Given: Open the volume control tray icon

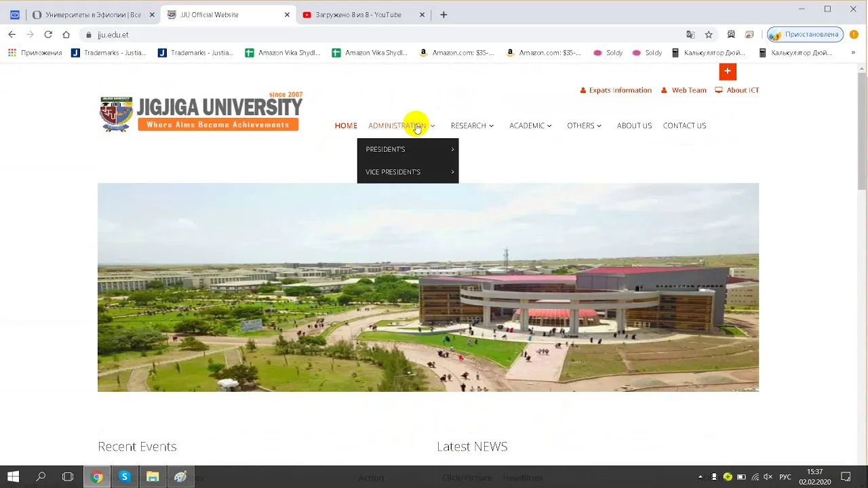Looking at the screenshot, I should coord(769,477).
